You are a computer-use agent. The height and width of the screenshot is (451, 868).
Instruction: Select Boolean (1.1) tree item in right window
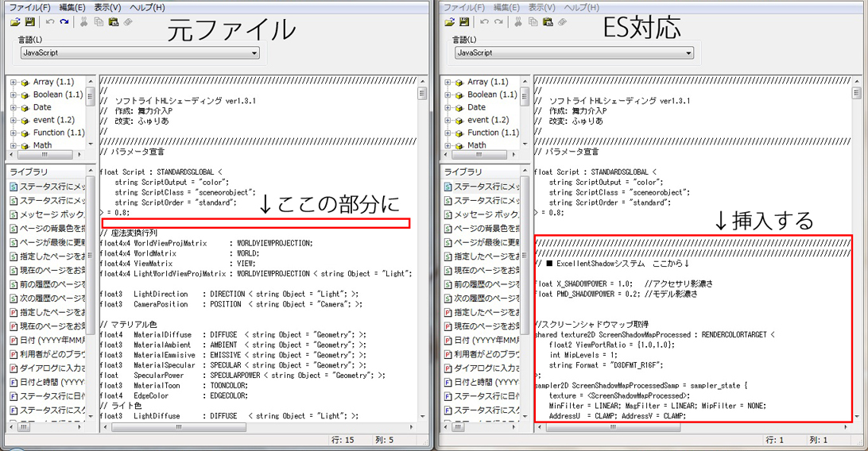493,94
